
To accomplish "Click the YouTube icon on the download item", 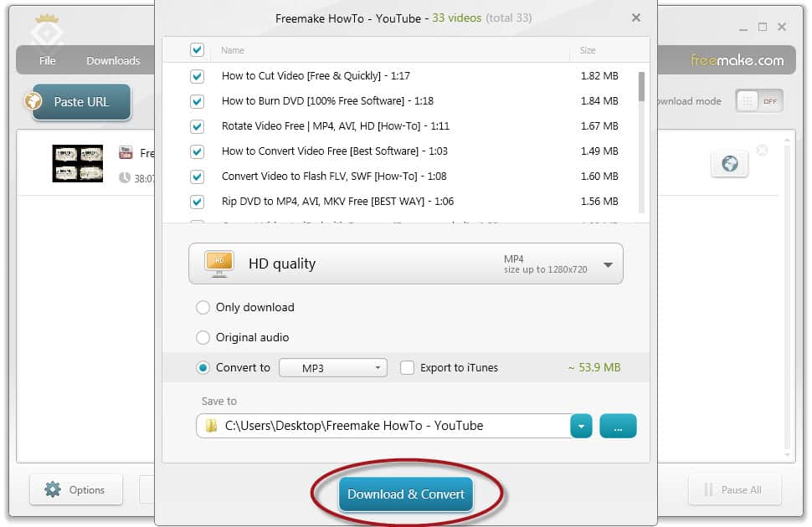I will tap(126, 152).
